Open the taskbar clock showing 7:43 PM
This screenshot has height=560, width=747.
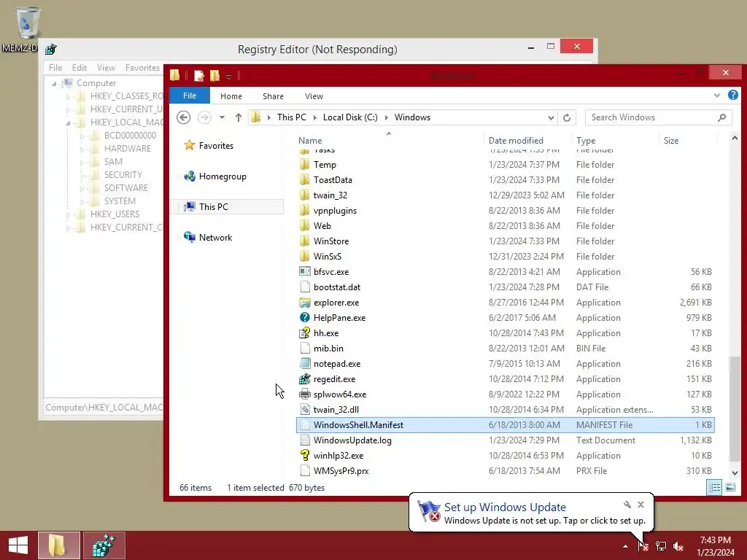tap(715, 545)
